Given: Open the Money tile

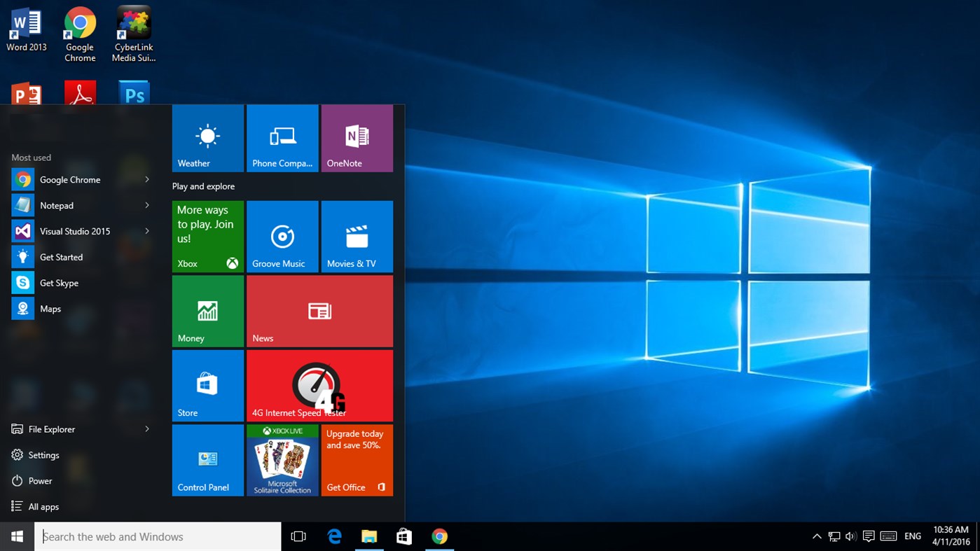Looking at the screenshot, I should tap(208, 311).
